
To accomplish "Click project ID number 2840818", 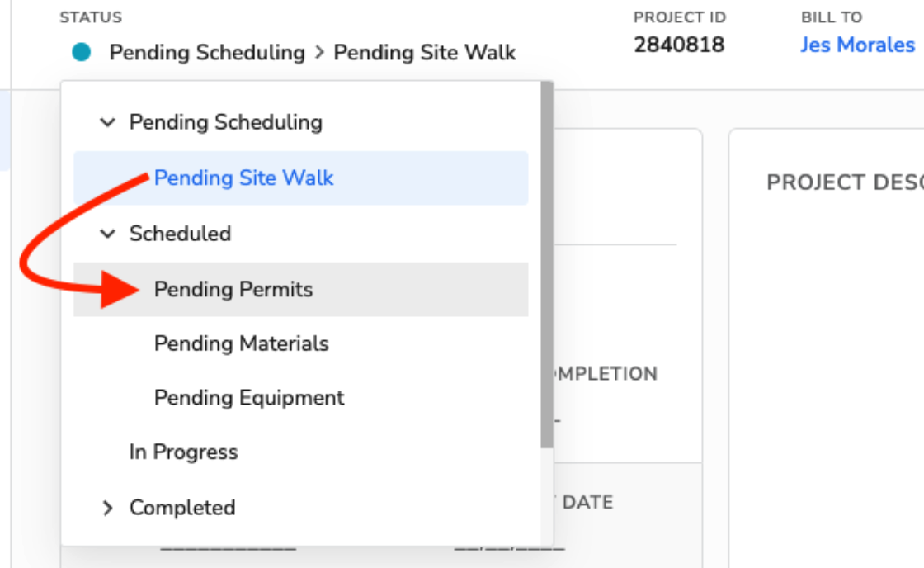I will pos(679,45).
